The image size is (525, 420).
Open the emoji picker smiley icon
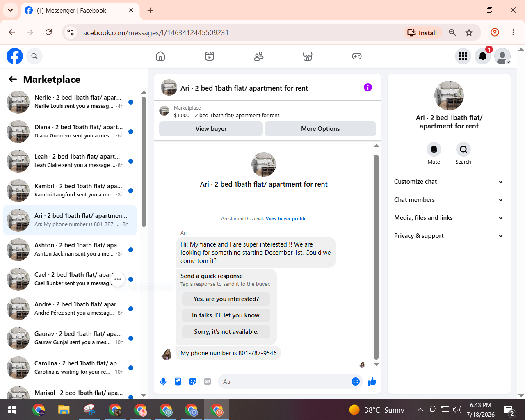[356, 382]
